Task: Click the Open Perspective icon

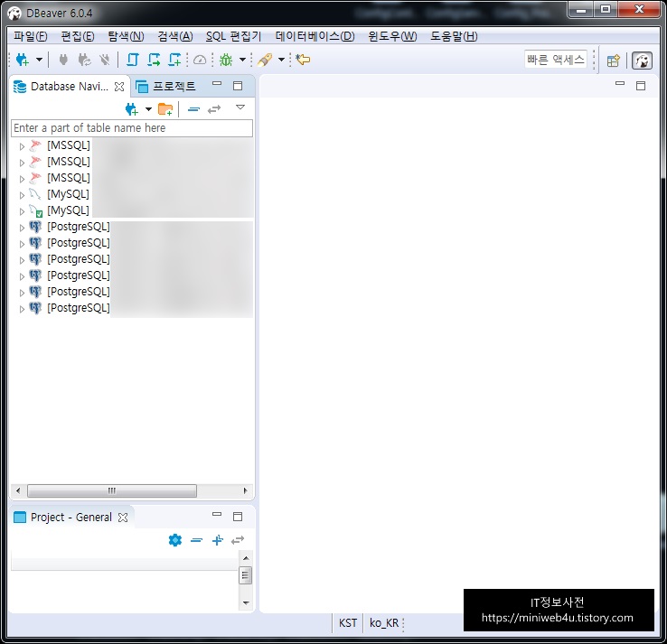Action: [613, 61]
